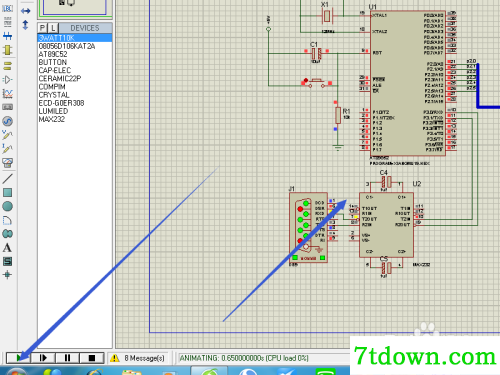Click the ANIMATING status text
500x375 pixels.
pos(244,358)
